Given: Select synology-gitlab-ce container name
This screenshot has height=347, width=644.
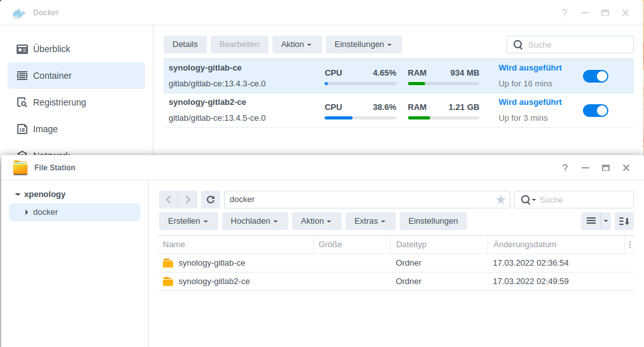Looking at the screenshot, I should [205, 67].
